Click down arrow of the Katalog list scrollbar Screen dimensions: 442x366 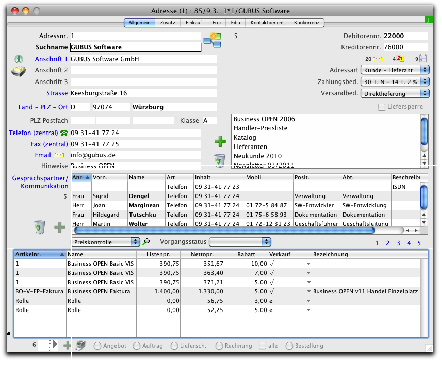point(424,163)
